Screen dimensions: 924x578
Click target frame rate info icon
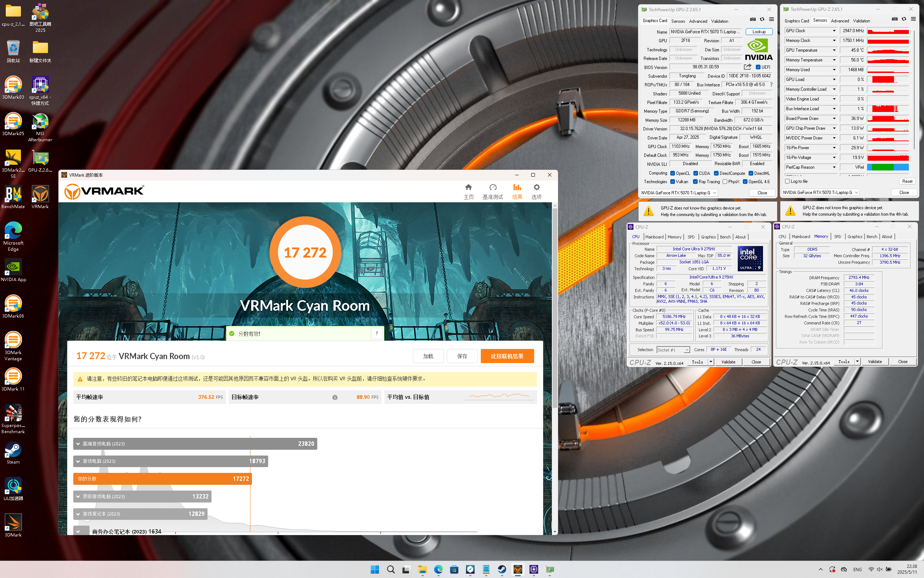(335, 397)
